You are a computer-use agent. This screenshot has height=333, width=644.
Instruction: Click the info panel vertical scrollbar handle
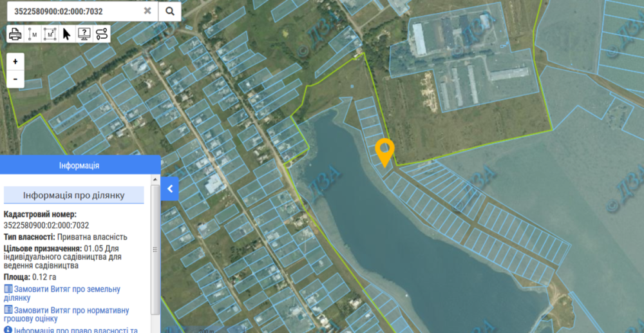[155, 250]
